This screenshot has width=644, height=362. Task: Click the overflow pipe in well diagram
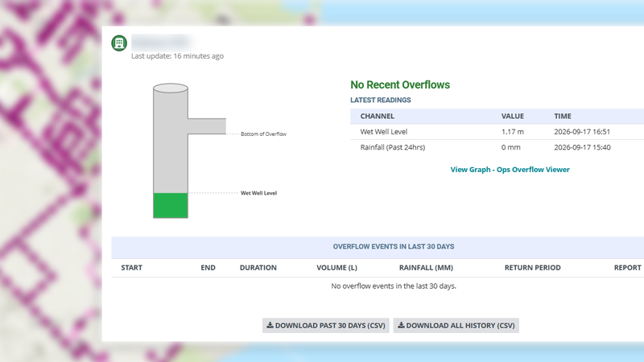[207, 126]
